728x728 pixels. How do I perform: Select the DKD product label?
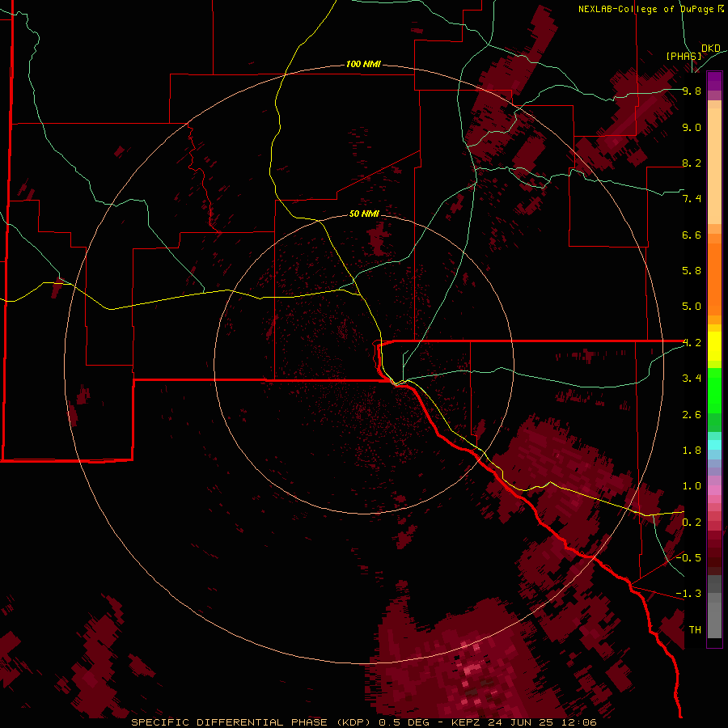pos(711,49)
